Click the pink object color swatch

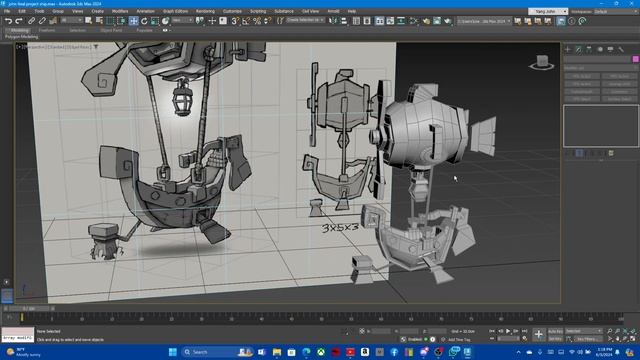tap(636, 60)
